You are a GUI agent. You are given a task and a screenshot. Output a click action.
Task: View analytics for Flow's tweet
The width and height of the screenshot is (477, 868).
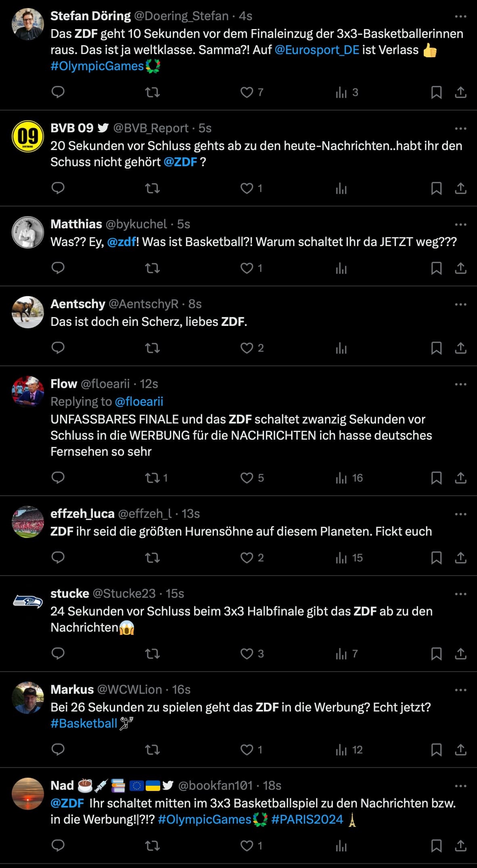[341, 478]
